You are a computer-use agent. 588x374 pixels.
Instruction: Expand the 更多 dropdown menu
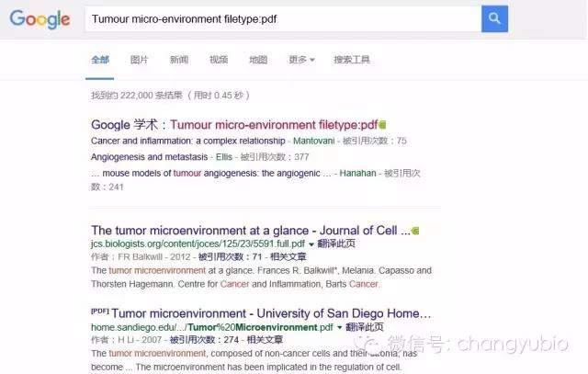pyautogui.click(x=301, y=60)
